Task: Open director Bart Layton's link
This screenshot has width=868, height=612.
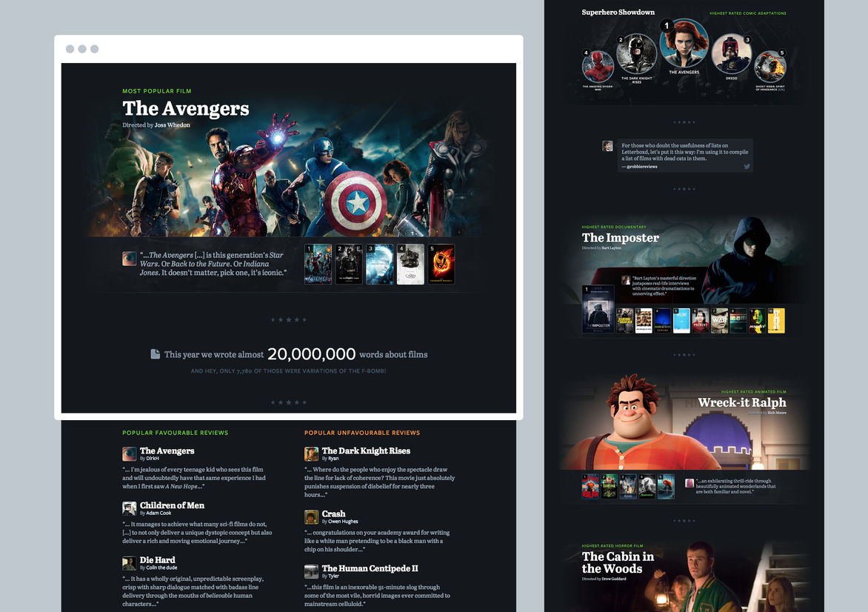Action: click(x=611, y=248)
